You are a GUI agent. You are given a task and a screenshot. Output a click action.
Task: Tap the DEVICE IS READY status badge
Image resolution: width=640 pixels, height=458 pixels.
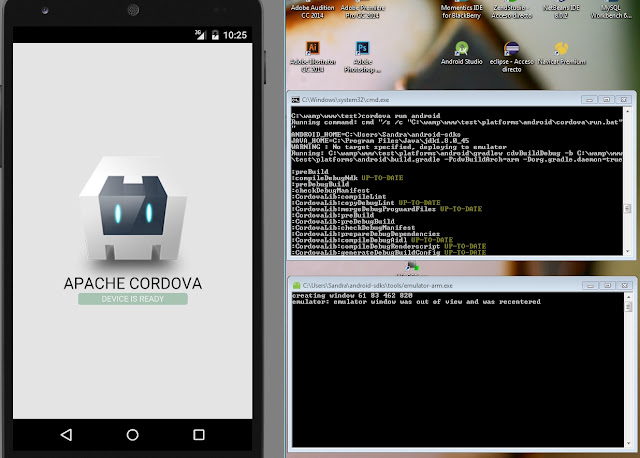pos(133,299)
